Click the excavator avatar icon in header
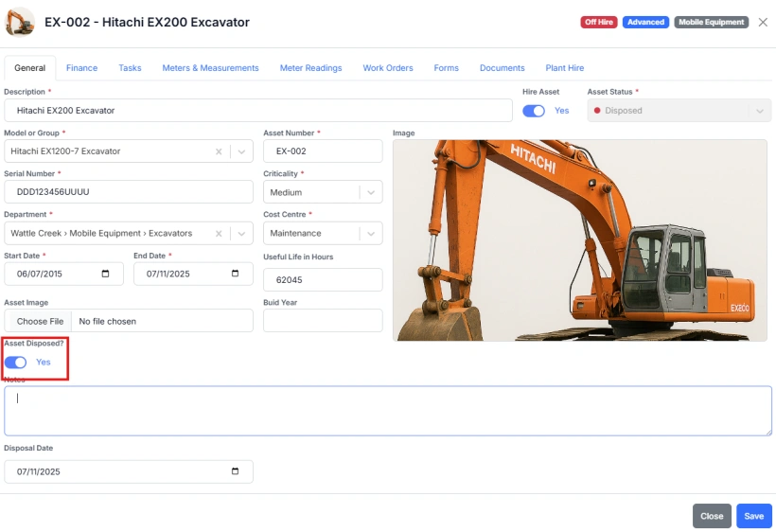 click(x=20, y=22)
